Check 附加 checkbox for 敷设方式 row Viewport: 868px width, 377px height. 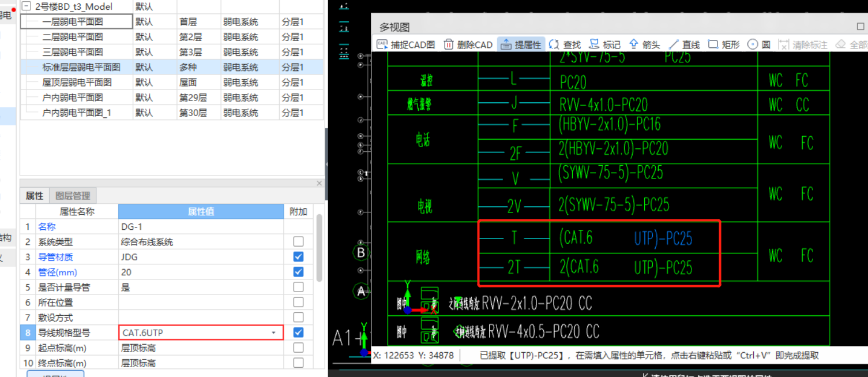click(x=298, y=318)
